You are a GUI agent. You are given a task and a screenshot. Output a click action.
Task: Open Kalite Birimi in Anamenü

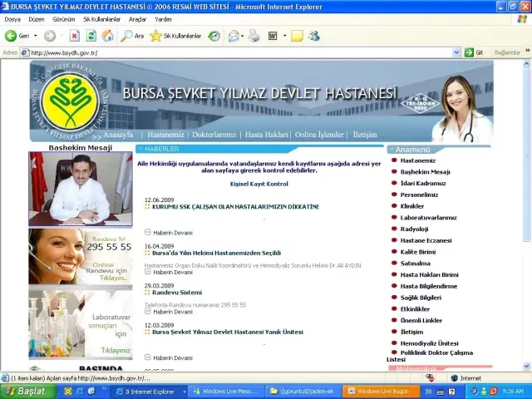[418, 252]
